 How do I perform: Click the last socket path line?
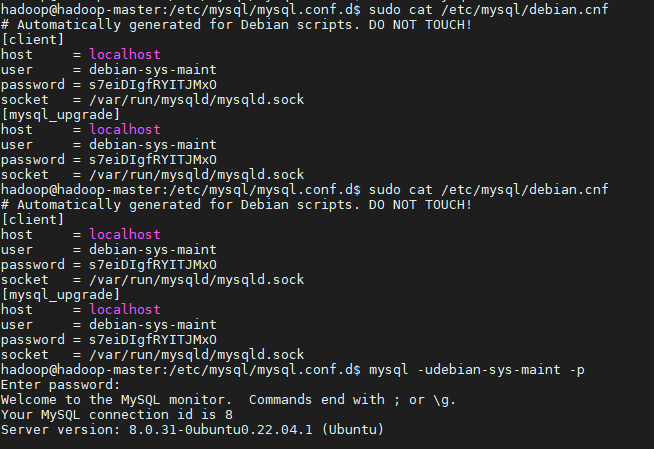click(x=152, y=355)
